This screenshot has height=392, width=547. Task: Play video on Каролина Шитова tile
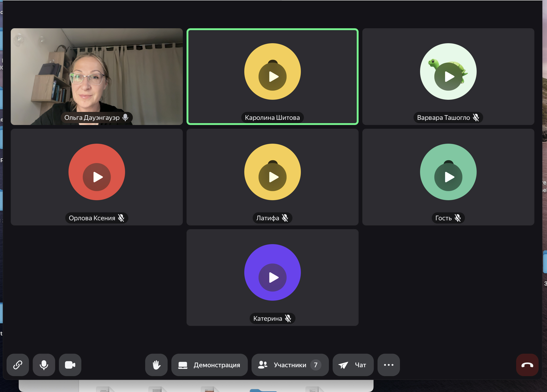pos(273,77)
